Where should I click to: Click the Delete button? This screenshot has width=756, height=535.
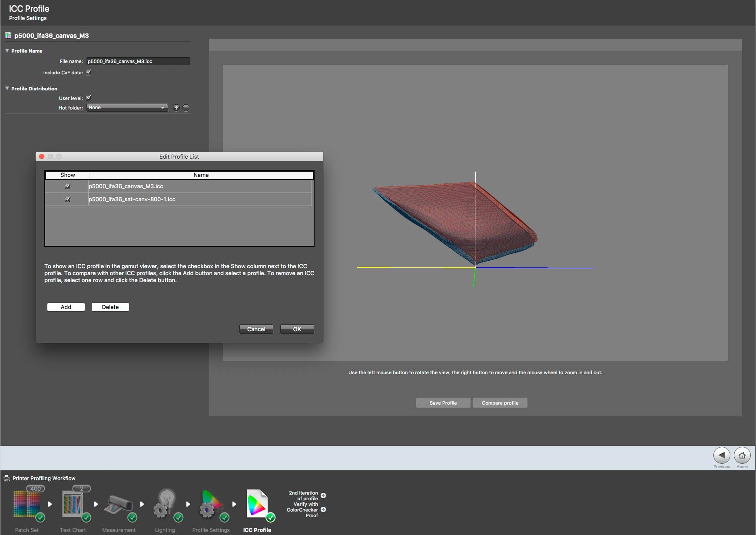coord(110,307)
